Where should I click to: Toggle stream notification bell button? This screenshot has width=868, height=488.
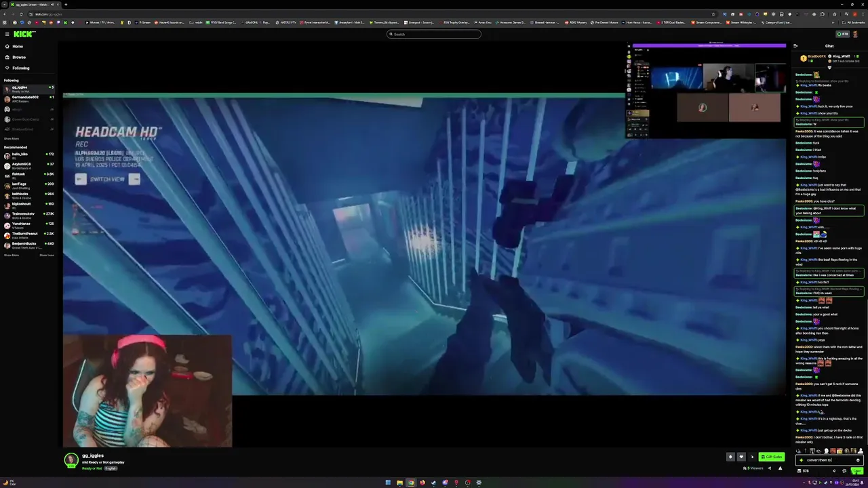730,457
